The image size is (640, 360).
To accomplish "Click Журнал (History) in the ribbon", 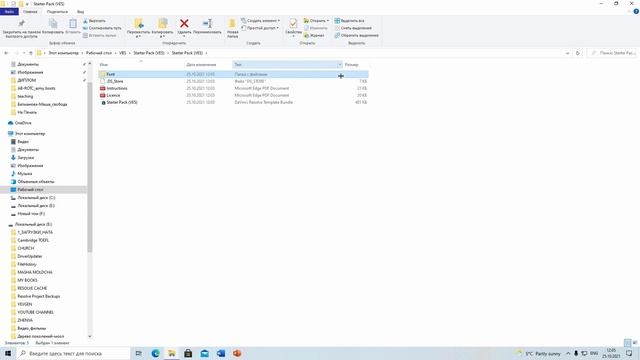I will coord(314,36).
